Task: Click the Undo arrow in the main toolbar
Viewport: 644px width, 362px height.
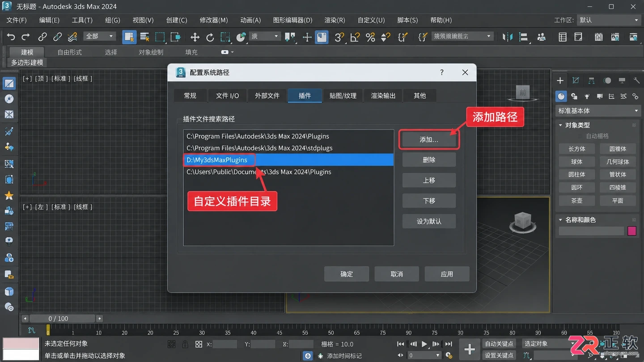Action: coord(11,37)
